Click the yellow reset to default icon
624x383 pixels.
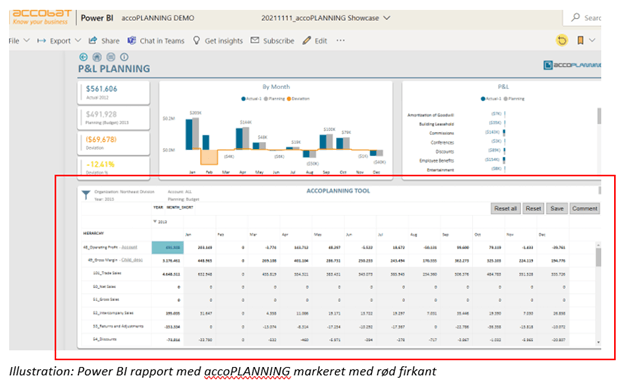point(562,40)
